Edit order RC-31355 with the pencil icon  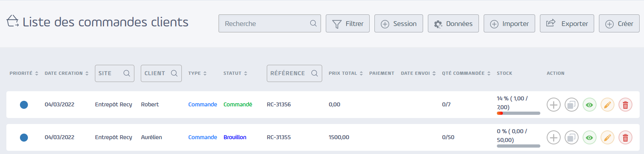tap(607, 138)
